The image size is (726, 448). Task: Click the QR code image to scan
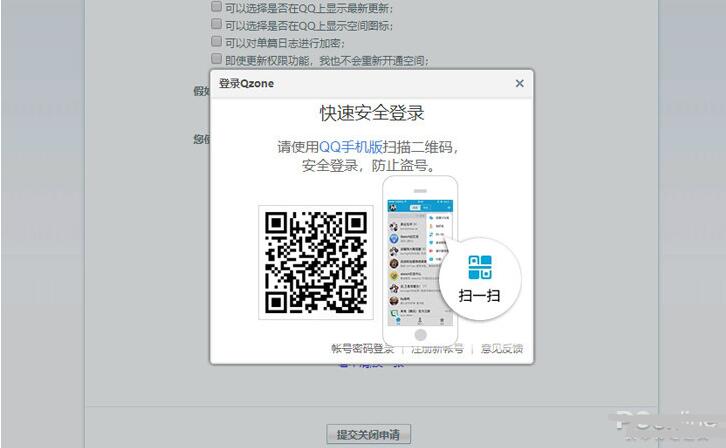coord(315,262)
